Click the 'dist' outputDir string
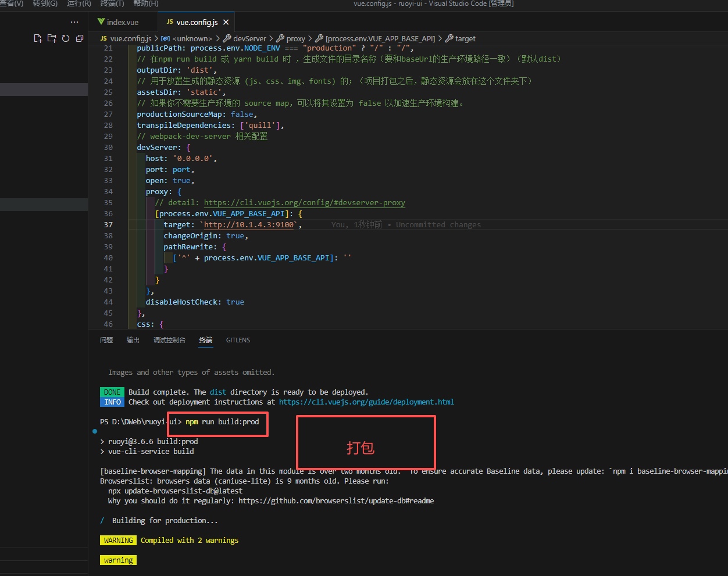This screenshot has height=576, width=728. (199, 70)
